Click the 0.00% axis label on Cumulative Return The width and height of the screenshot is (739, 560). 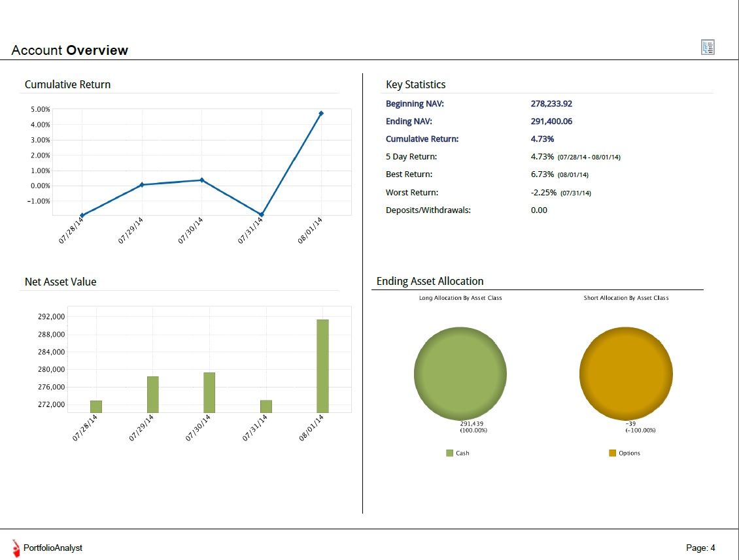(x=40, y=186)
